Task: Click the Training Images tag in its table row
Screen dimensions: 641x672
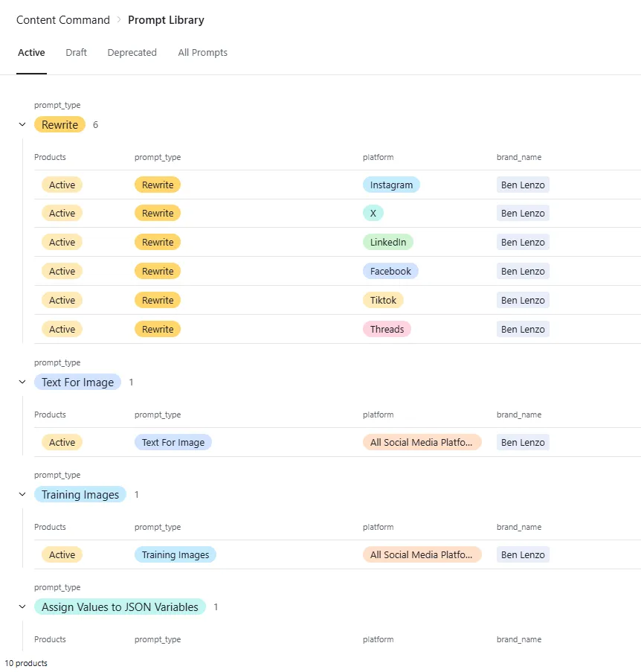Action: pyautogui.click(x=175, y=554)
